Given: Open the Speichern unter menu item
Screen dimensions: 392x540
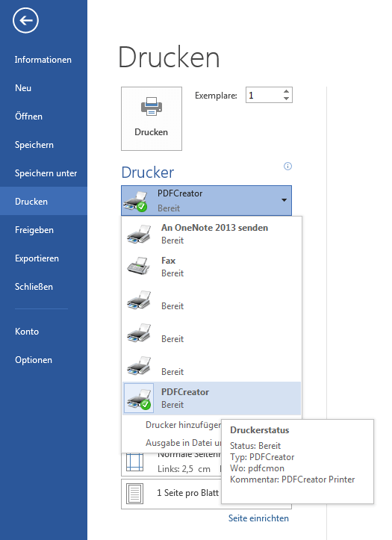Looking at the screenshot, I should coord(46,173).
